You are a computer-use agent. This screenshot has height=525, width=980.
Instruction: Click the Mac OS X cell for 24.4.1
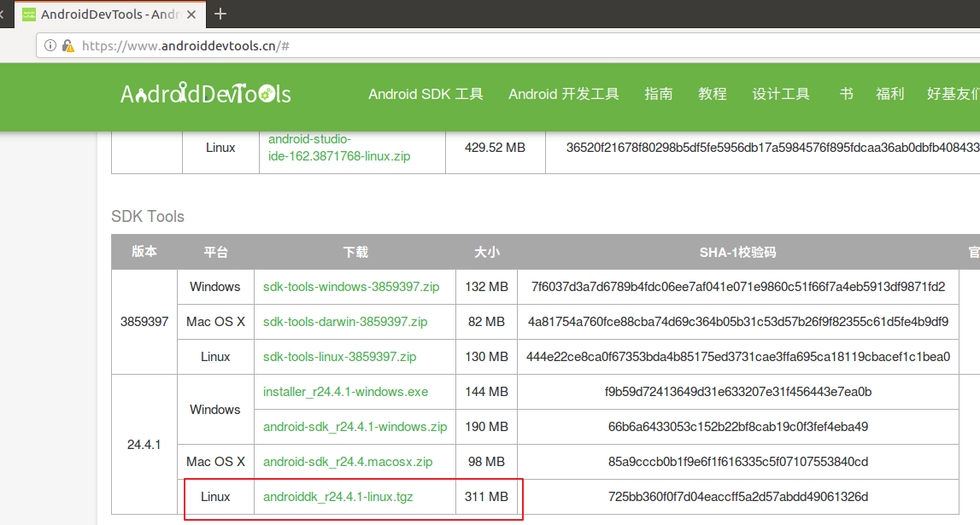[215, 461]
